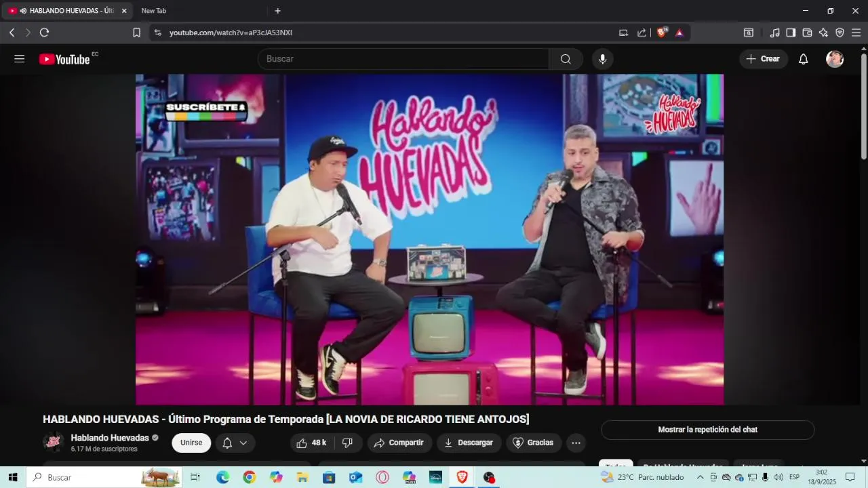Expand the subscription notification bell dropdown
This screenshot has height=488, width=868.
coord(235,443)
